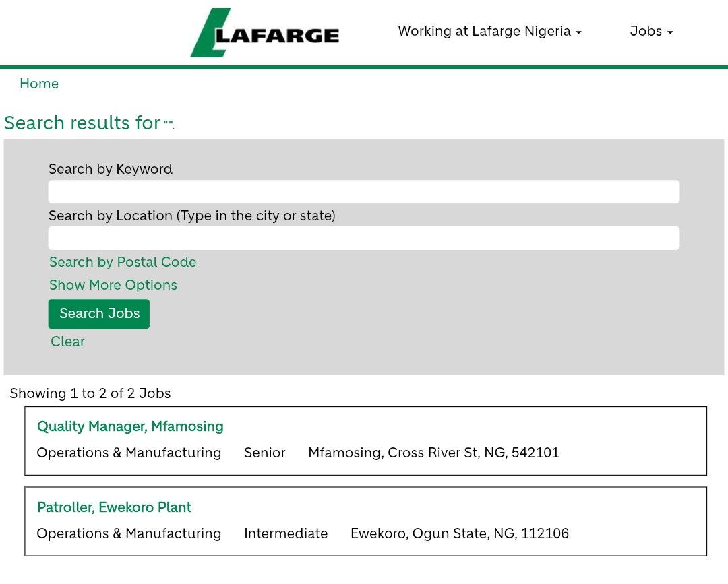This screenshot has width=728, height=584.
Task: Open Search by Postal Code link
Action: tap(123, 262)
